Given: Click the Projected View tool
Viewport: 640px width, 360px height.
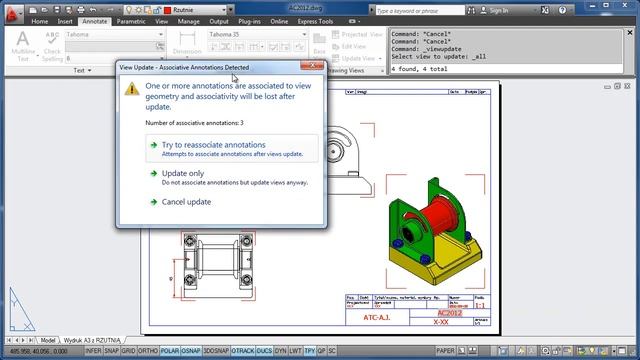Looking at the screenshot, I should 358,35.
